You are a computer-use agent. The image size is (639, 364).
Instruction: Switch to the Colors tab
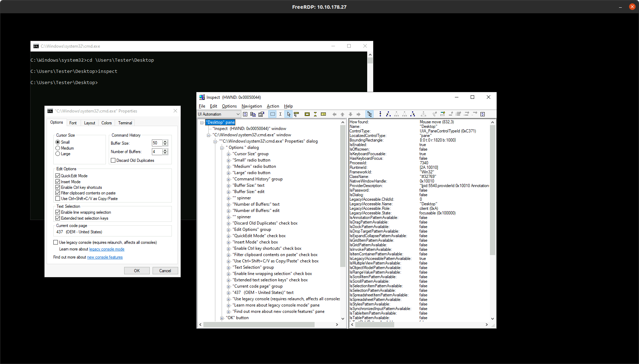point(107,123)
